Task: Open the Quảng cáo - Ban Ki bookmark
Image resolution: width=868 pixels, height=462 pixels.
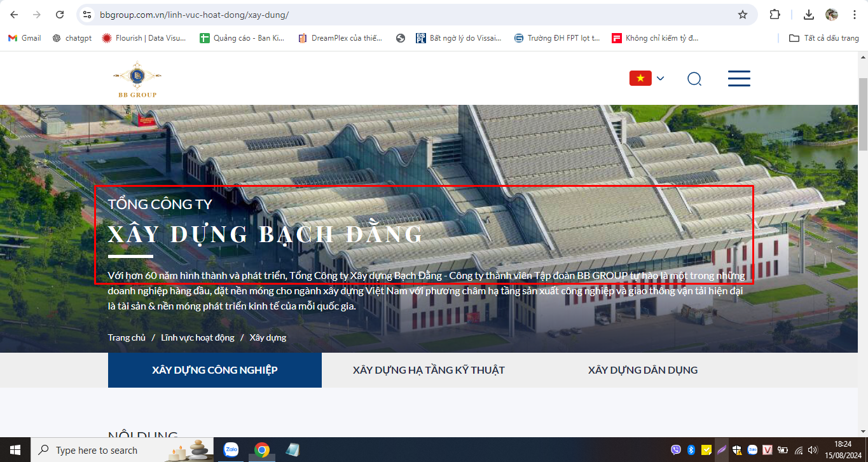Action: point(242,38)
